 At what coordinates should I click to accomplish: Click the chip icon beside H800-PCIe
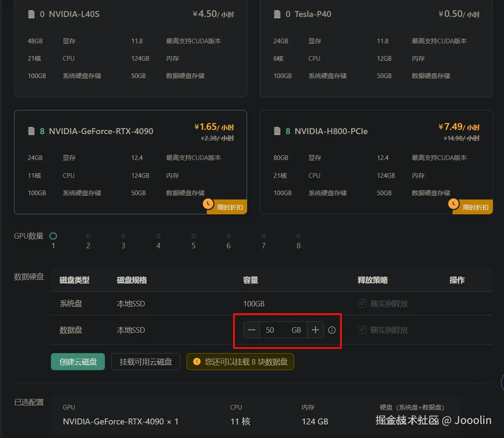click(x=277, y=131)
